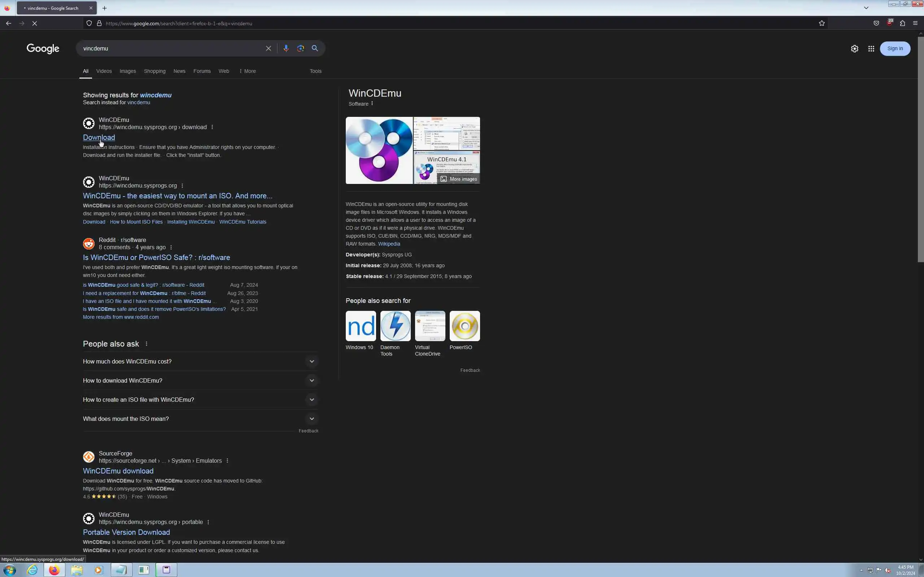Expand "What does mount the ISO mean?"
The width and height of the screenshot is (924, 577).
[x=311, y=419]
